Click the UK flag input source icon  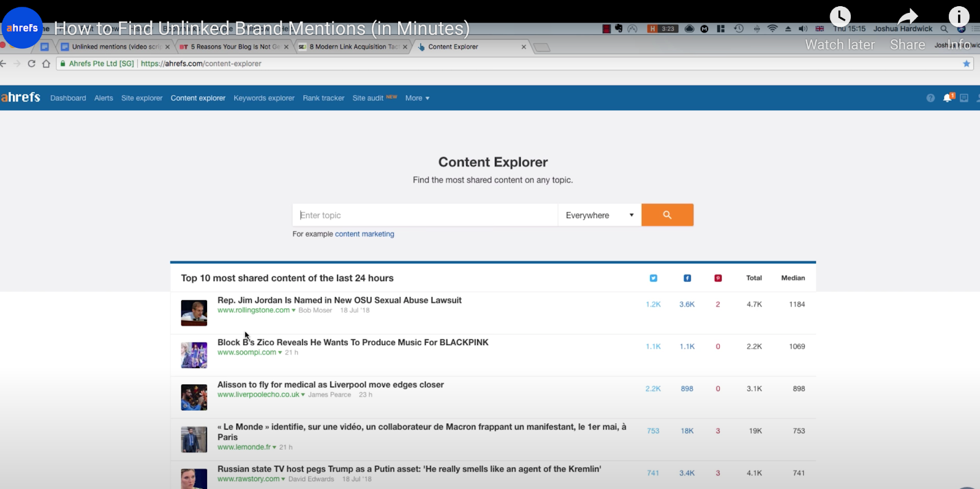click(820, 29)
